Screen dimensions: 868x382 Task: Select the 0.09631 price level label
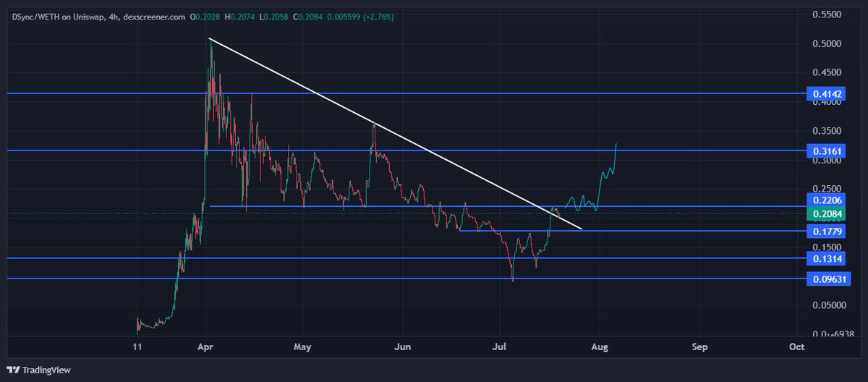[x=829, y=279]
